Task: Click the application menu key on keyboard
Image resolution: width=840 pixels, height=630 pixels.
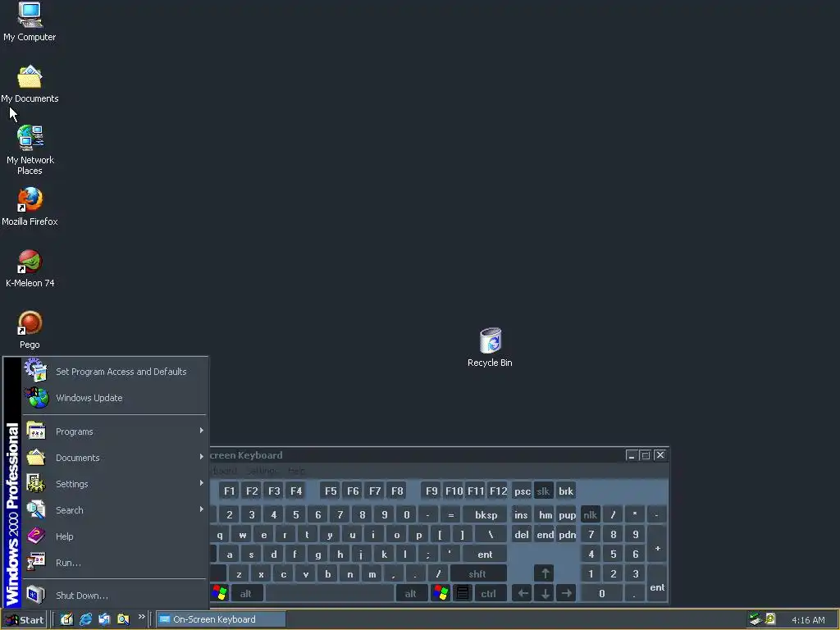Action: (x=463, y=593)
